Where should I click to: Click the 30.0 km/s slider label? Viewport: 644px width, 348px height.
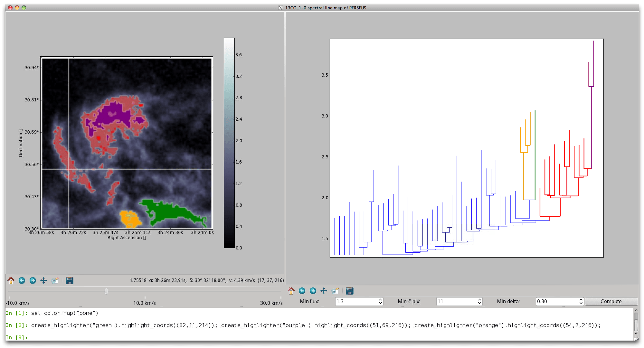271,303
